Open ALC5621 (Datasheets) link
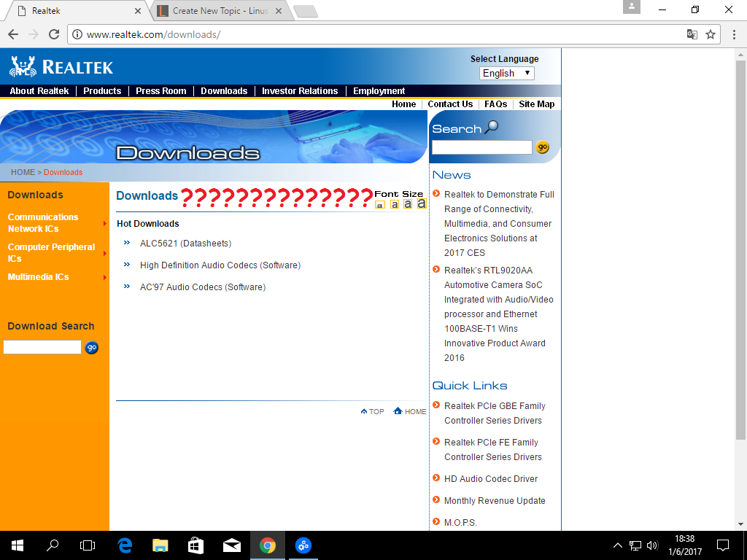This screenshot has width=747, height=560. pyautogui.click(x=185, y=244)
